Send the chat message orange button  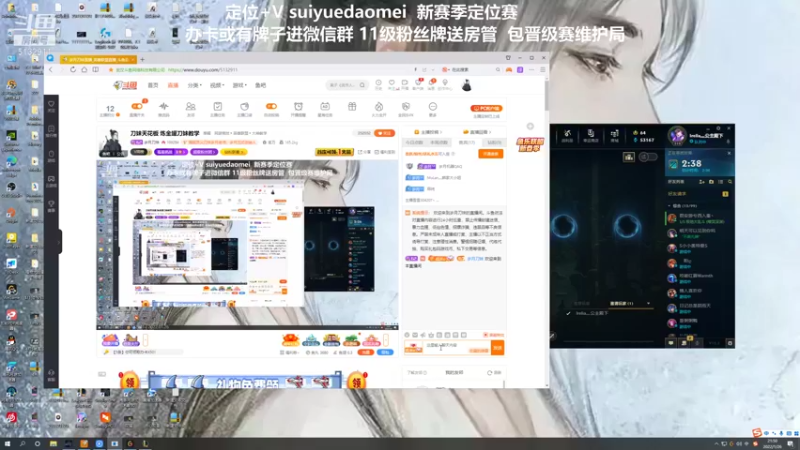pyautogui.click(x=497, y=348)
